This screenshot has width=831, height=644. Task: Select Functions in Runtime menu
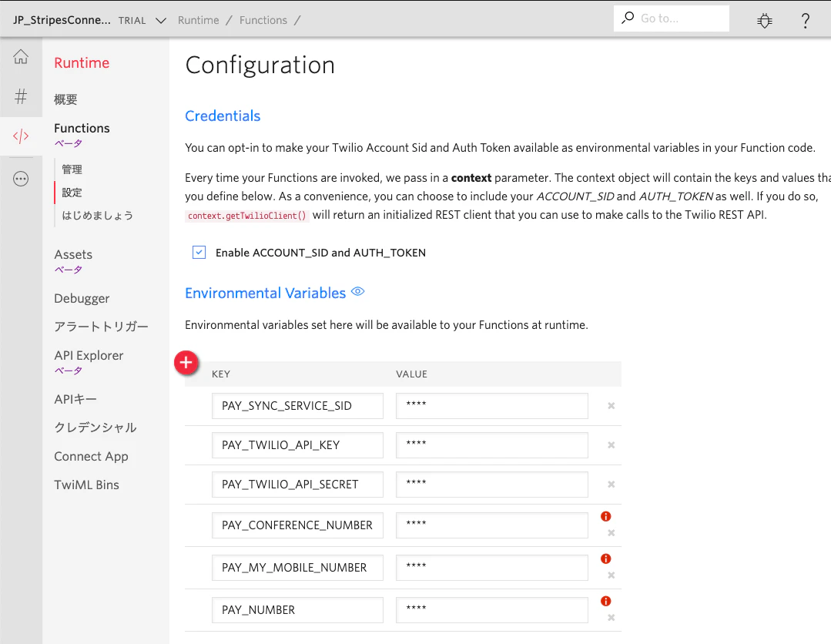(x=82, y=129)
